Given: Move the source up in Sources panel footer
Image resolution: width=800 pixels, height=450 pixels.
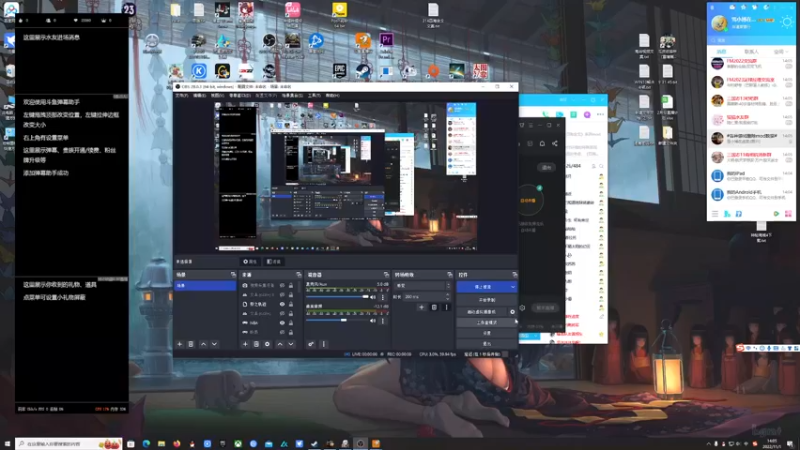Looking at the screenshot, I should point(280,344).
